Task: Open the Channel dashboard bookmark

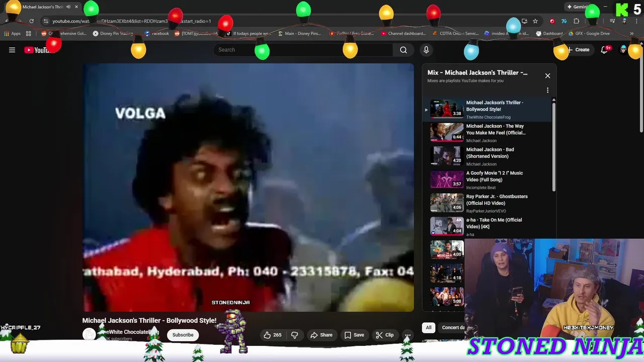Action: click(404, 34)
